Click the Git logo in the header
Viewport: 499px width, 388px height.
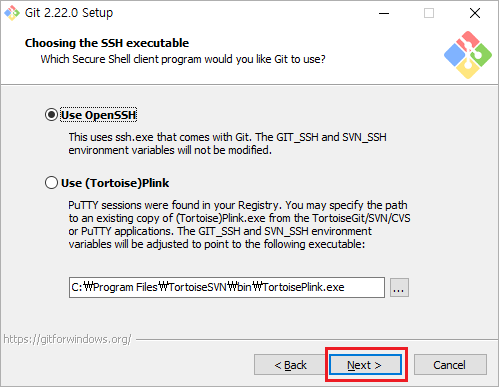point(468,55)
